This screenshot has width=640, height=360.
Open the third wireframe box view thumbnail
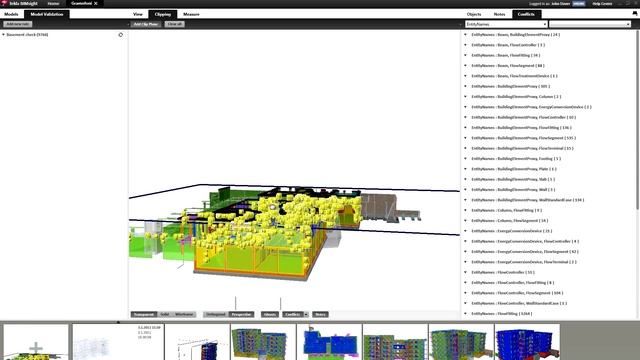(198, 342)
